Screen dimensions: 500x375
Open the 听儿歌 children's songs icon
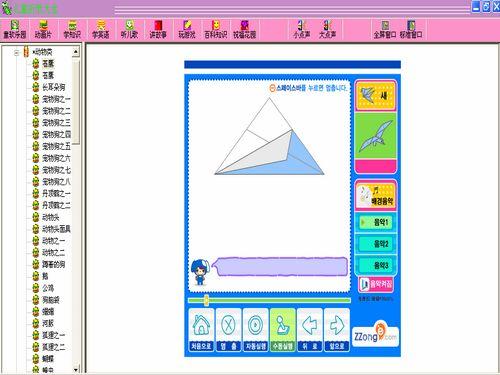(129, 30)
